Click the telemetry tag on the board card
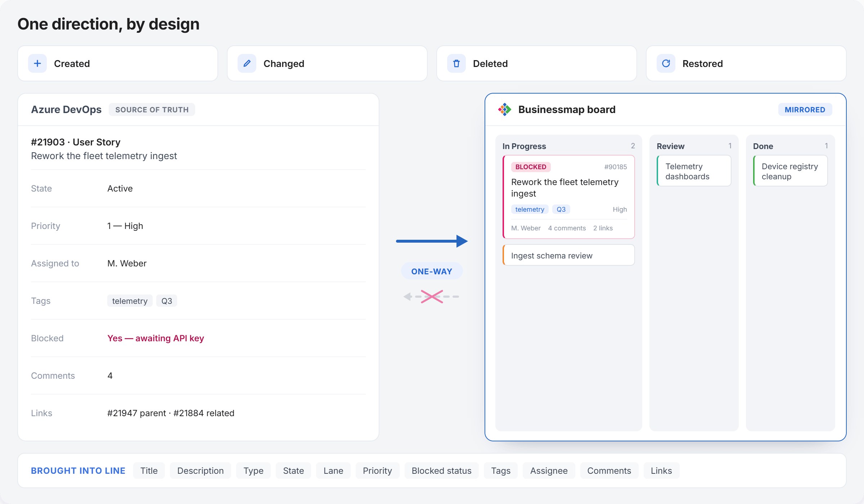This screenshot has width=864, height=504. pos(530,210)
